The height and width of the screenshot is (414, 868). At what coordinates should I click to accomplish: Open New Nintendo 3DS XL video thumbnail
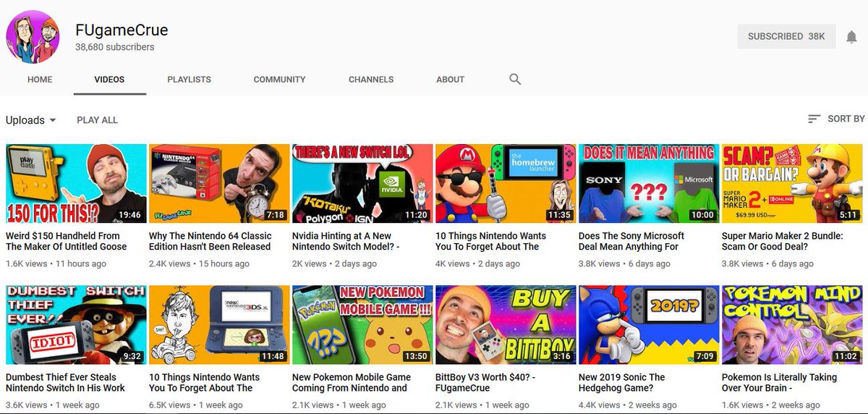point(219,324)
